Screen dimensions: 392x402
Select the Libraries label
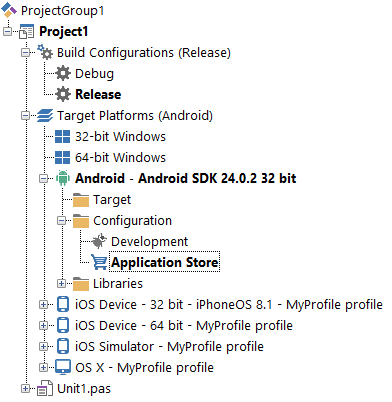(118, 284)
